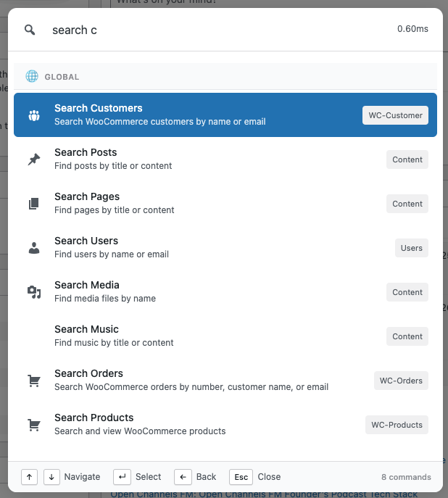
Task: Click the WC-Customer tag badge
Action: [395, 115]
